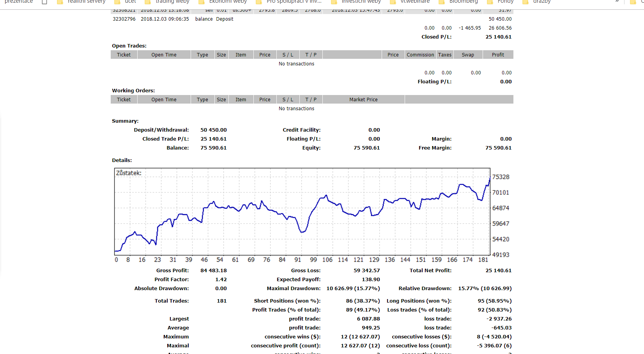This screenshot has width=644, height=354.
Task: Select the -1 465.95 swap total
Action: (x=470, y=28)
